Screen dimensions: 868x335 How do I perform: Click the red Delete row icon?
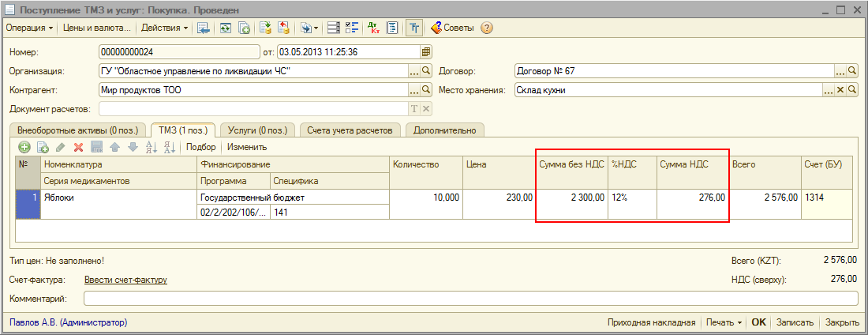click(x=79, y=147)
